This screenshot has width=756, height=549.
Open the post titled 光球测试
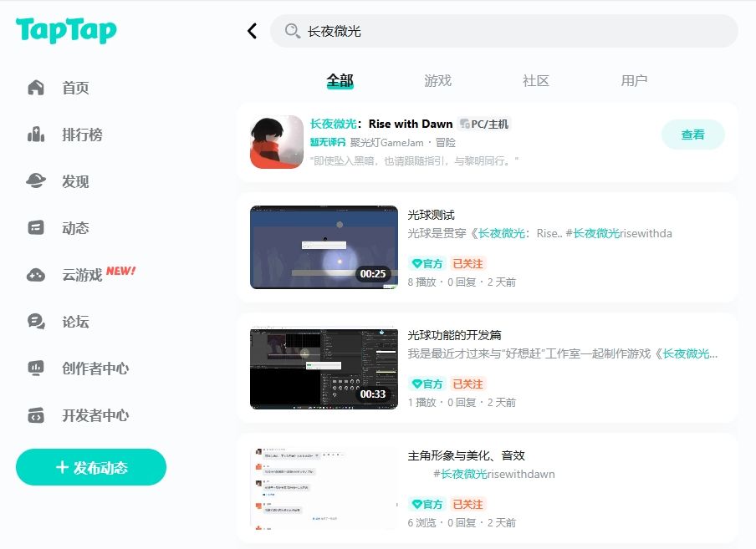coord(431,215)
